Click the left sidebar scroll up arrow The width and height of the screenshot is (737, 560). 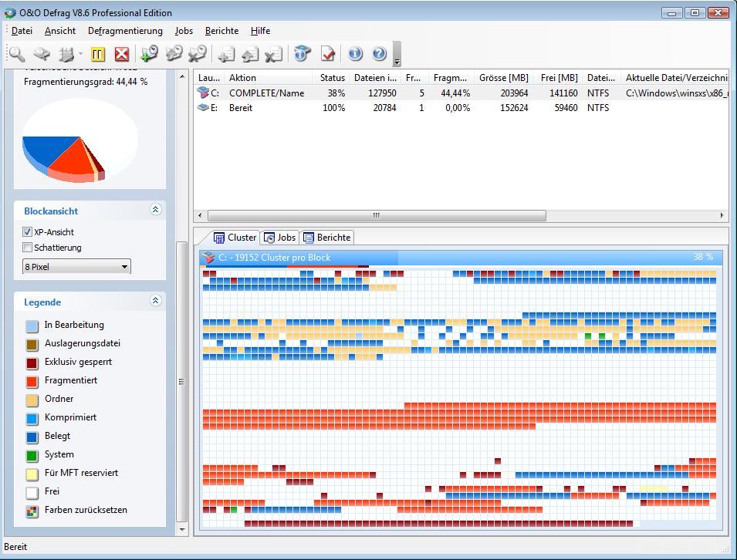point(182,76)
